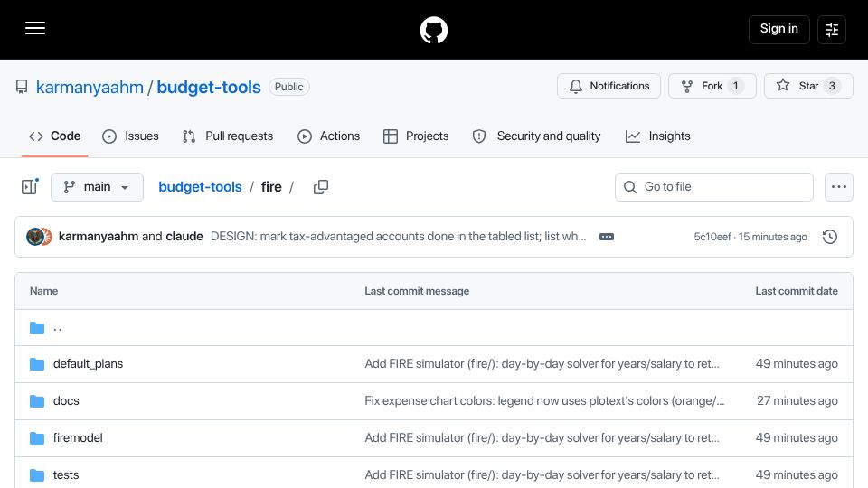Open tests row commit message
The width and height of the screenshot is (868, 488).
[x=542, y=475]
